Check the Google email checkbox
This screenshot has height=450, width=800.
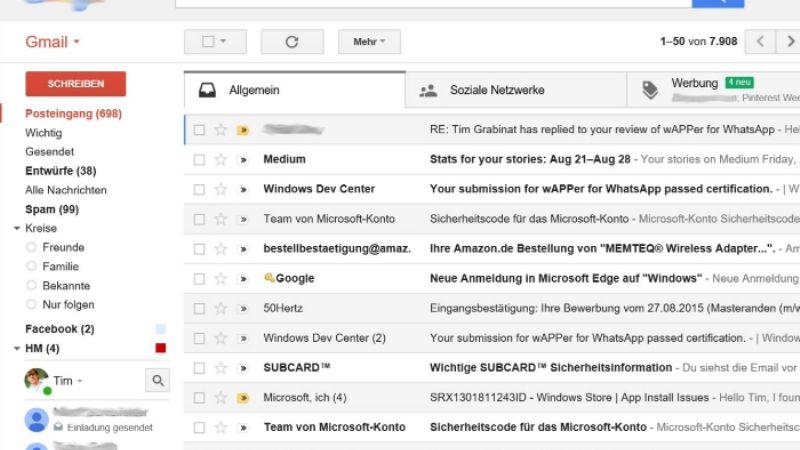point(199,279)
